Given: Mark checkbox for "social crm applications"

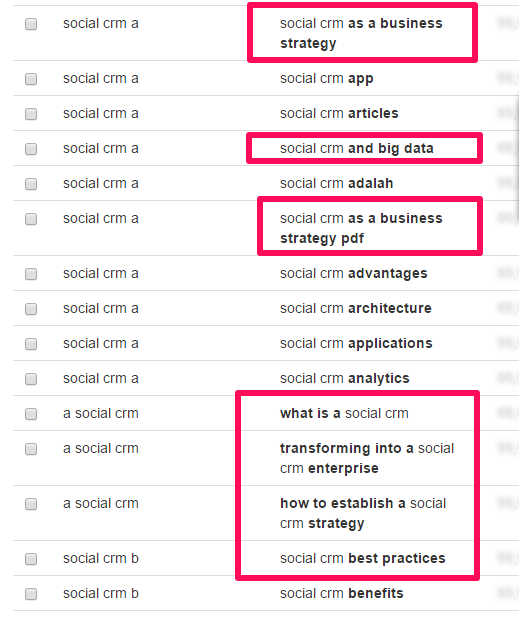Looking at the screenshot, I should click(31, 344).
